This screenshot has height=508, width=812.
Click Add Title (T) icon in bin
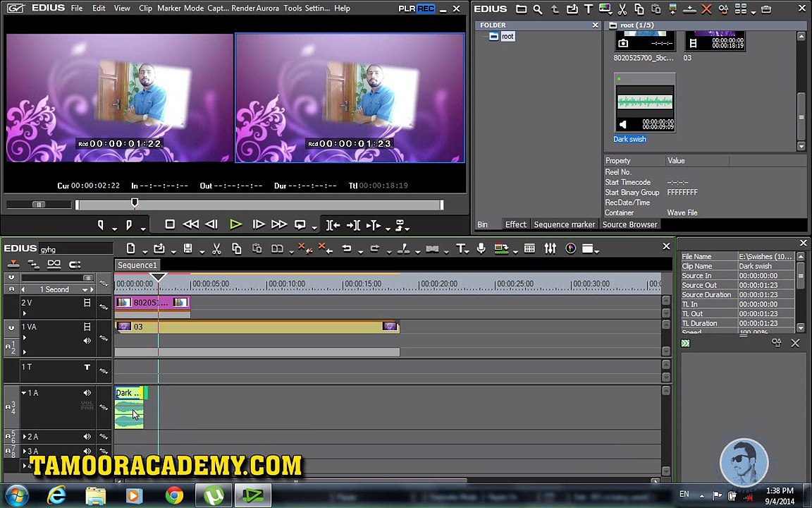589,8
